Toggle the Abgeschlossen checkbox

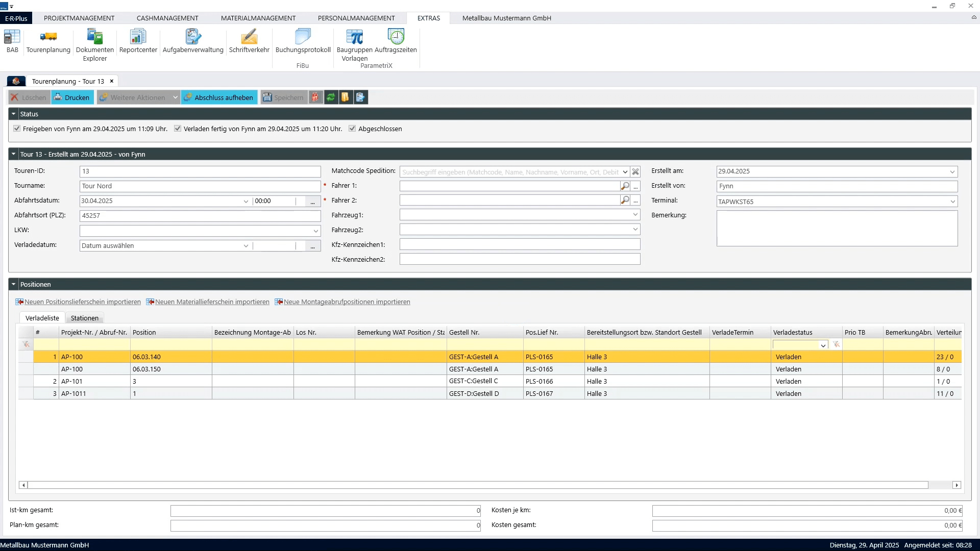tap(352, 129)
